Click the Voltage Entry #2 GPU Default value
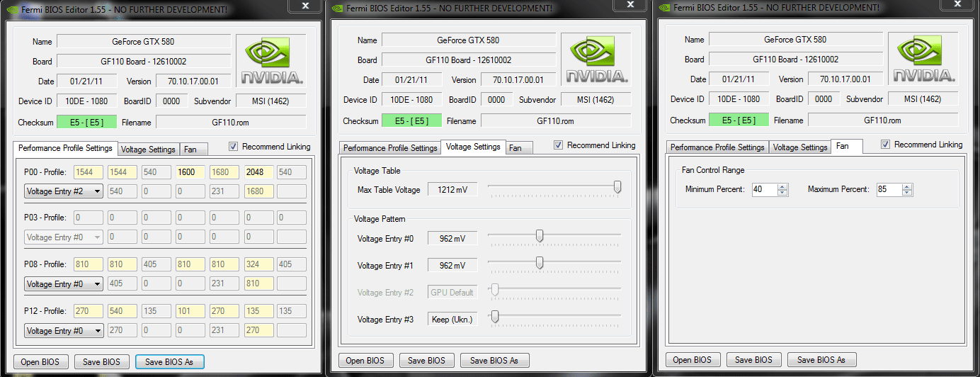The height and width of the screenshot is (377, 980). [452, 292]
